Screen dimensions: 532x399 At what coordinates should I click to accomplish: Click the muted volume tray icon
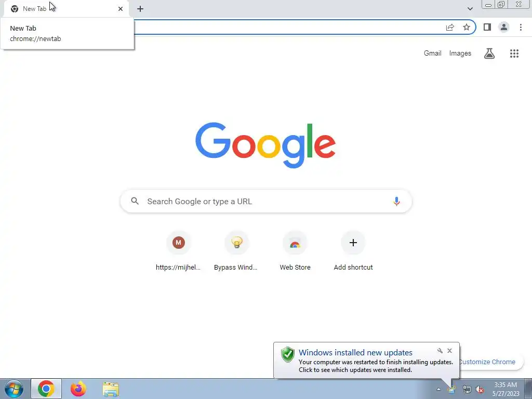tap(480, 390)
